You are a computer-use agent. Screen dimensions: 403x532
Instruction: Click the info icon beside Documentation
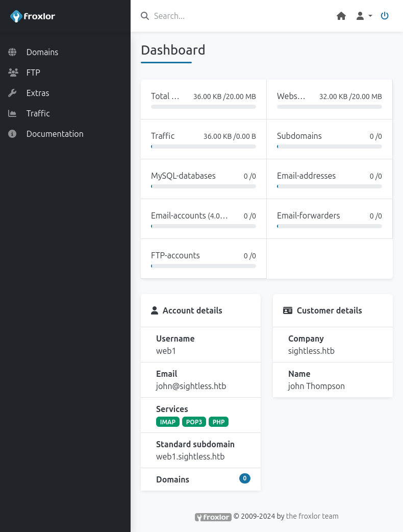13,134
